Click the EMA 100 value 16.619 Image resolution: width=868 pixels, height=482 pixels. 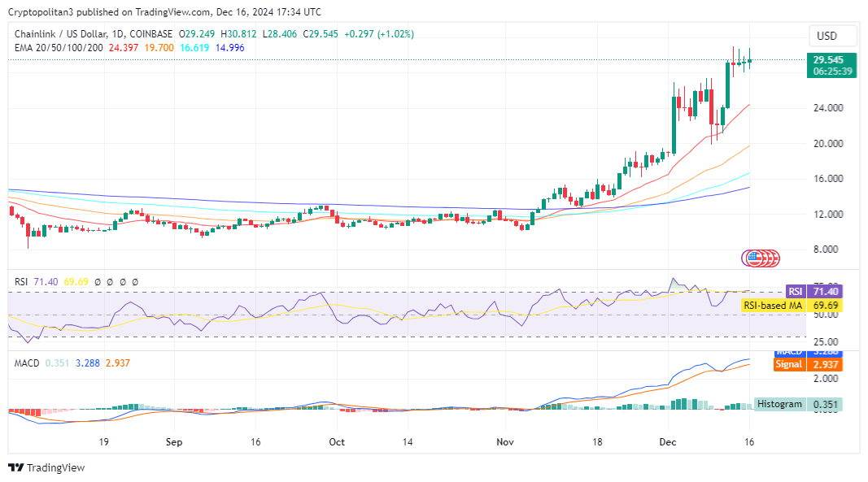tap(194, 48)
